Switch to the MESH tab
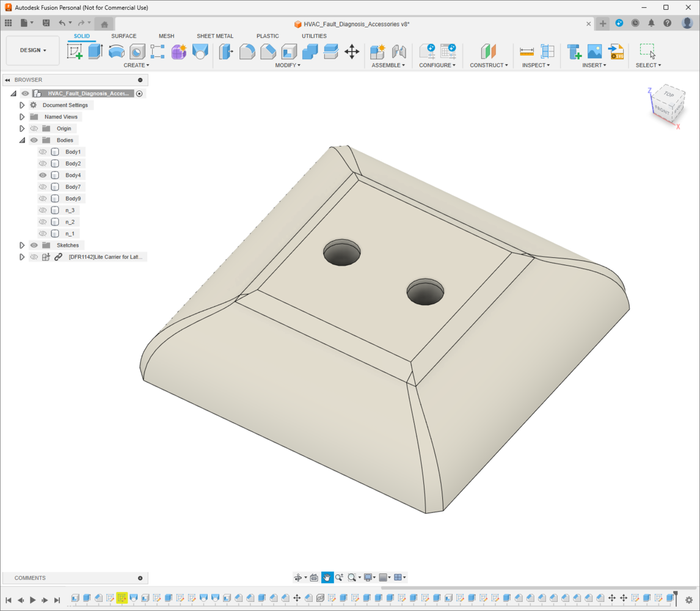This screenshot has width=700, height=611. (167, 36)
